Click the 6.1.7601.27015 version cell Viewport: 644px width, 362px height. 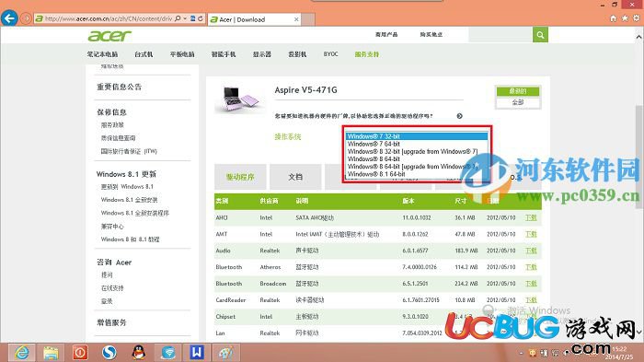point(420,300)
